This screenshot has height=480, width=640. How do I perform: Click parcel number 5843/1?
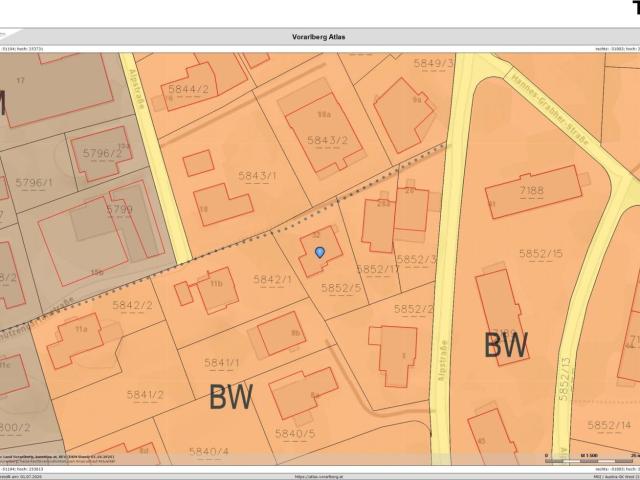coord(257,176)
